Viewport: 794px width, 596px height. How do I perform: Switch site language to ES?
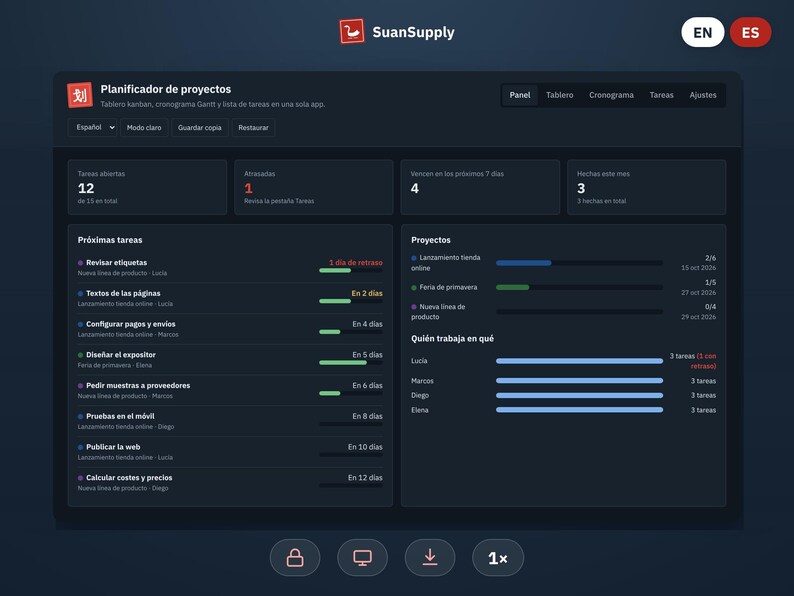[x=750, y=32]
